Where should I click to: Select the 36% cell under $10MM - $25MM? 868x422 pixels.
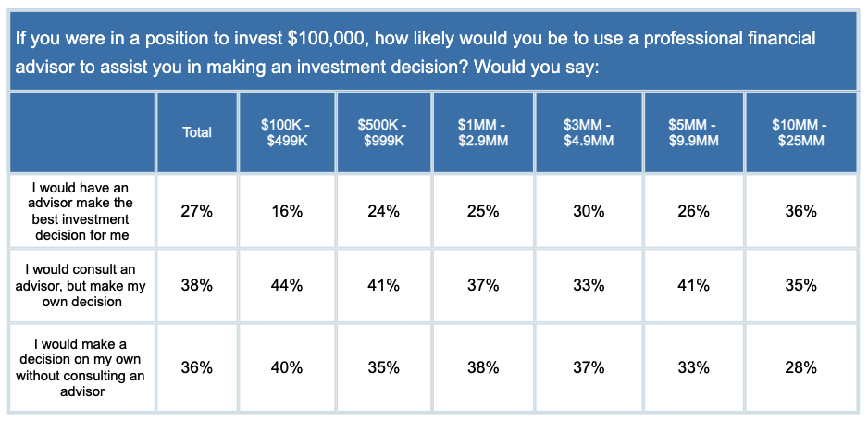coord(802,212)
